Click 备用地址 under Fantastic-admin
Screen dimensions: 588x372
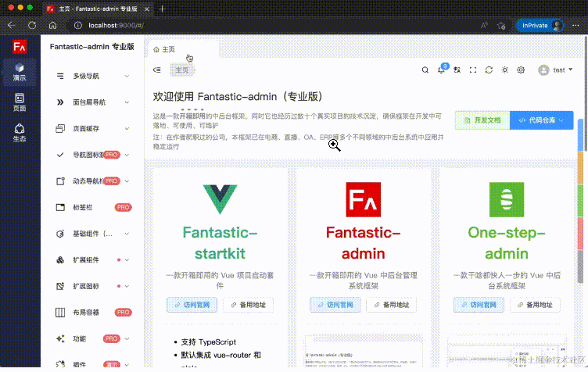(x=392, y=305)
